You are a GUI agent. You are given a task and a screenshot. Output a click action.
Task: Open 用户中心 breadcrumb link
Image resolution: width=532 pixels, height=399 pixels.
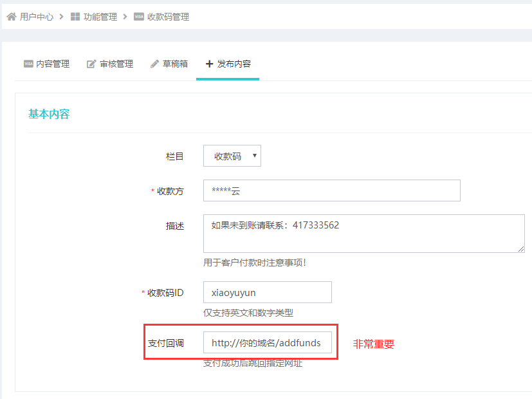pyautogui.click(x=37, y=17)
